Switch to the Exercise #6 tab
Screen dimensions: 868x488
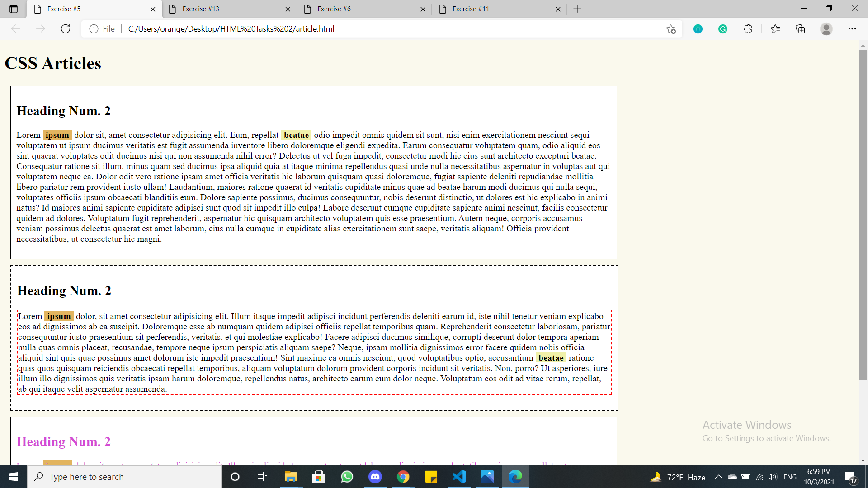tap(357, 9)
